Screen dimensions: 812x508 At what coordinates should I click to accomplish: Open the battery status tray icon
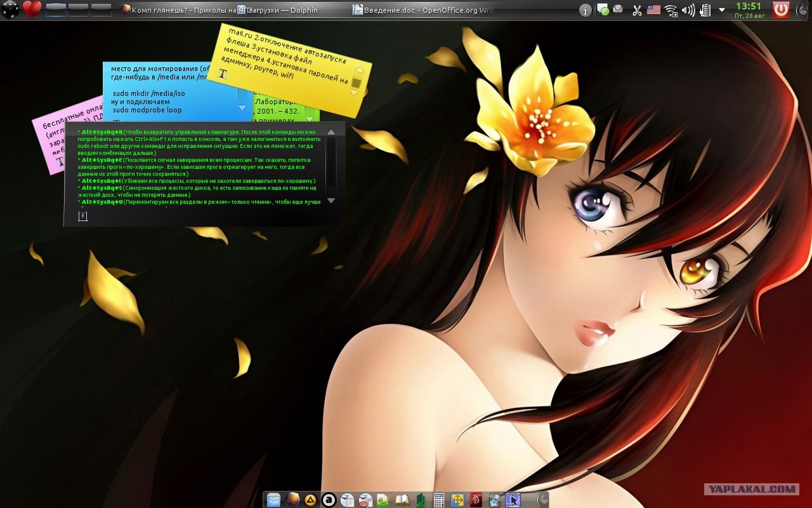(x=705, y=10)
